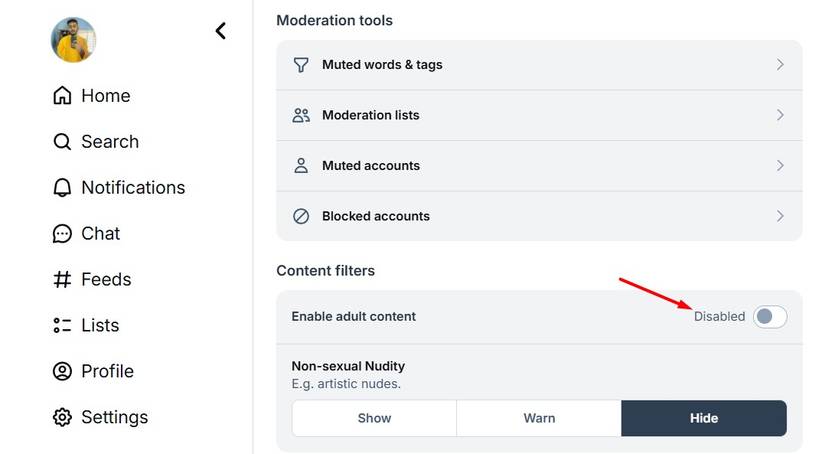
Task: Click the Settings gear icon
Action: (x=62, y=418)
